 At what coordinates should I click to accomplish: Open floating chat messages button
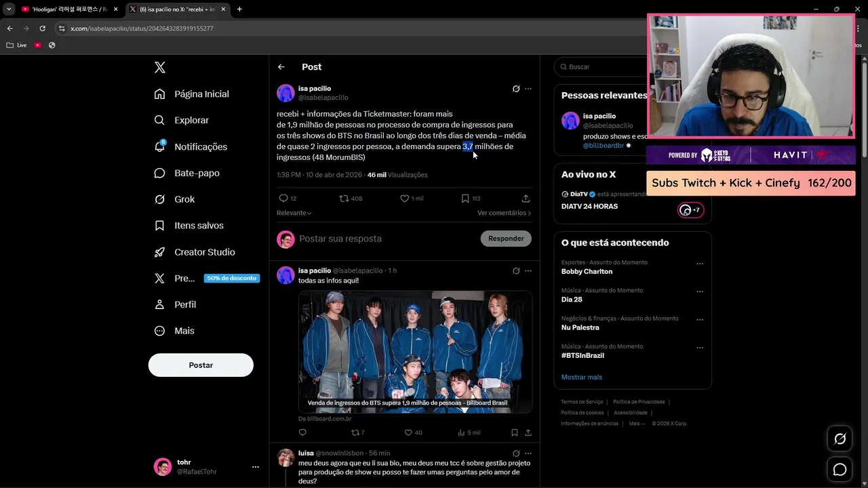point(840,469)
